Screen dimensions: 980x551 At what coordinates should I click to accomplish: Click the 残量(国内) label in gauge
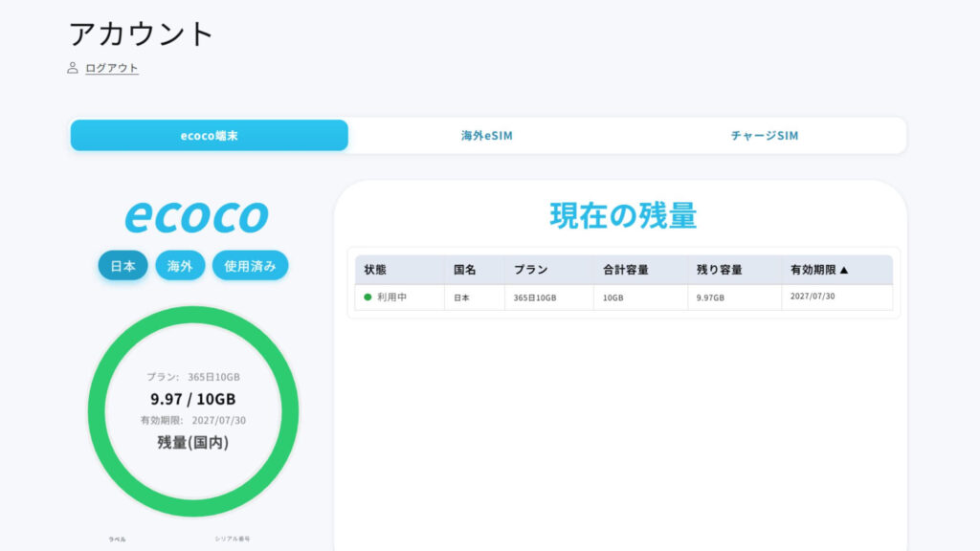pyautogui.click(x=193, y=442)
